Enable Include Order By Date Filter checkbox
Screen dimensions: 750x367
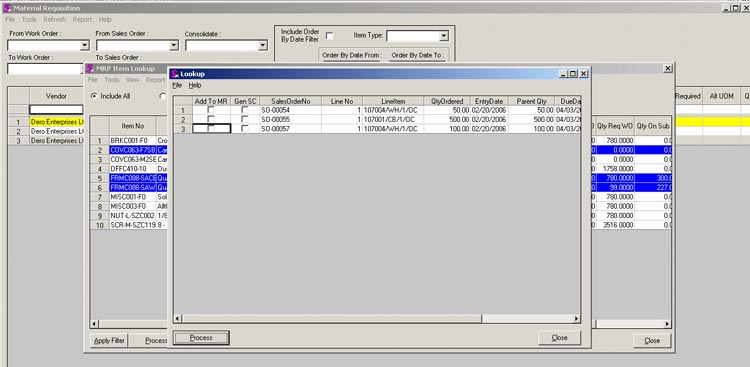pos(329,36)
